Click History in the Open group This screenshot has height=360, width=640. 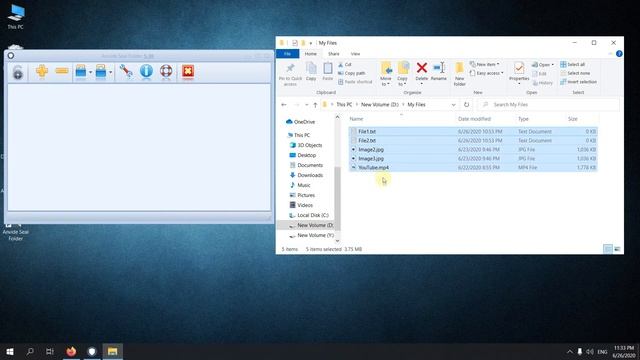click(x=543, y=82)
